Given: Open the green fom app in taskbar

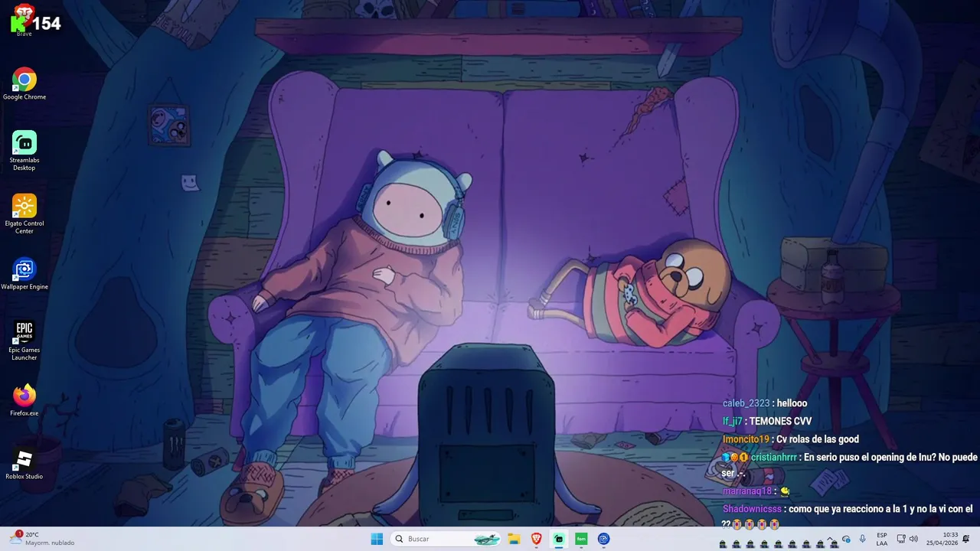Looking at the screenshot, I should click(581, 539).
